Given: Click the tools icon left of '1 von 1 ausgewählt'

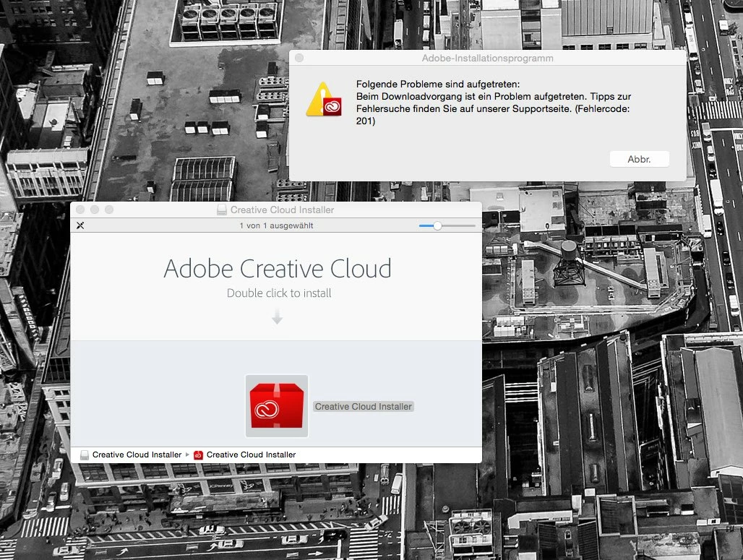Looking at the screenshot, I should 80,225.
